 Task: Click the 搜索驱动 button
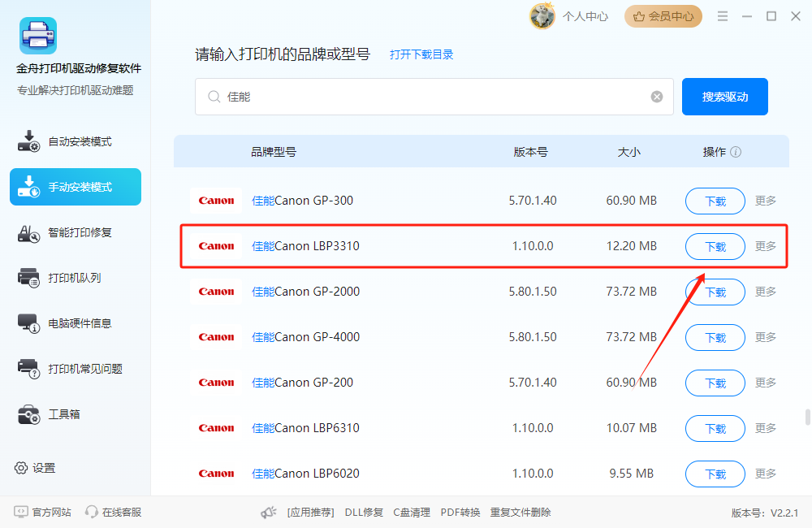(724, 97)
